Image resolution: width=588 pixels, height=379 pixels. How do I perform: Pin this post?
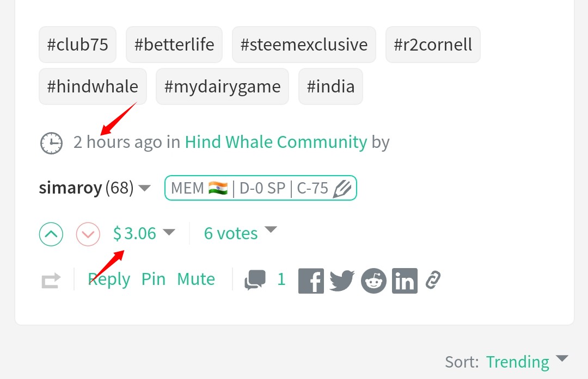(154, 279)
